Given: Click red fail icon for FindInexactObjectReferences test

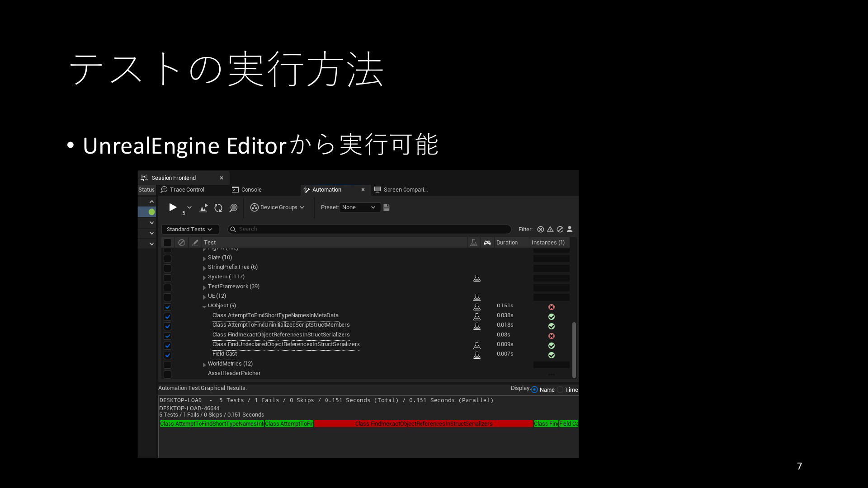Looking at the screenshot, I should (552, 336).
